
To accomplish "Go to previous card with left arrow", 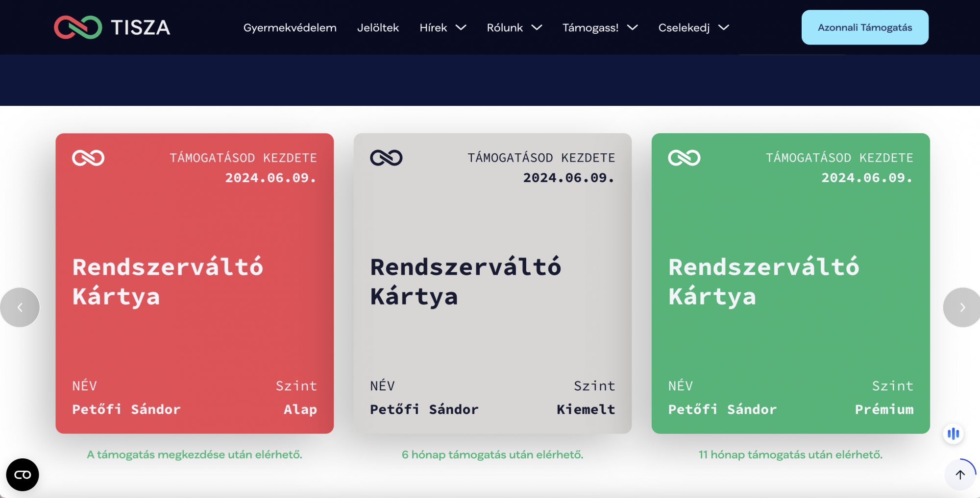I will pyautogui.click(x=20, y=308).
